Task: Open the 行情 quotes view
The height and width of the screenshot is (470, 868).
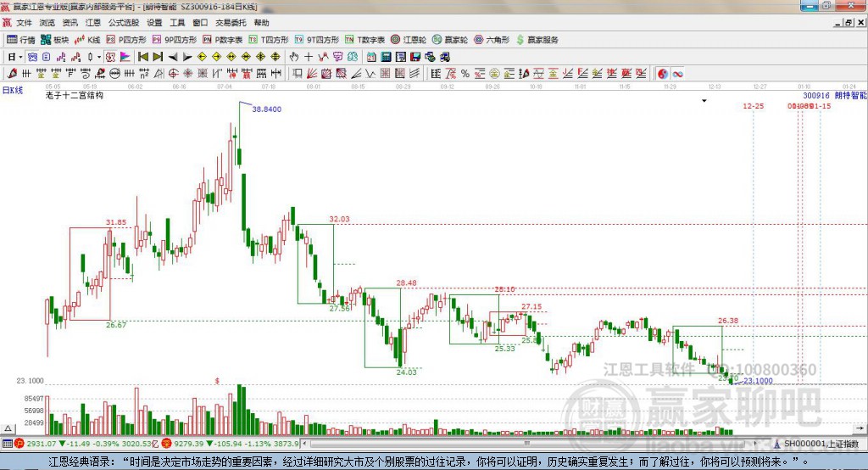Action: pos(21,40)
